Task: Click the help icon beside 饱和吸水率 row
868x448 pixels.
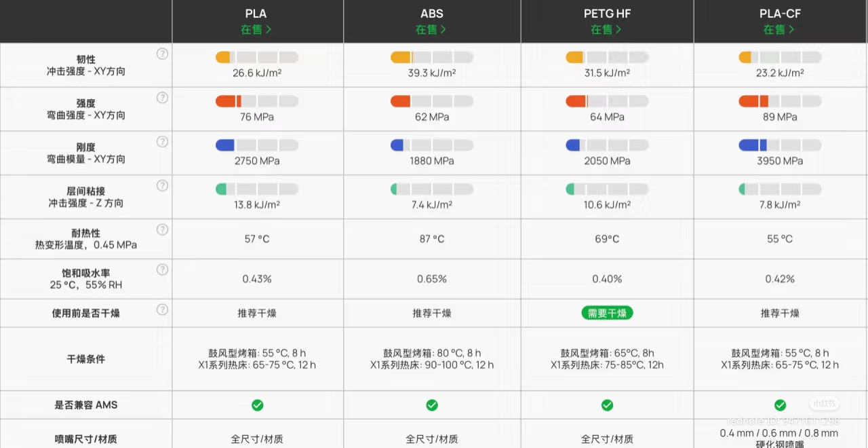Action: click(162, 269)
